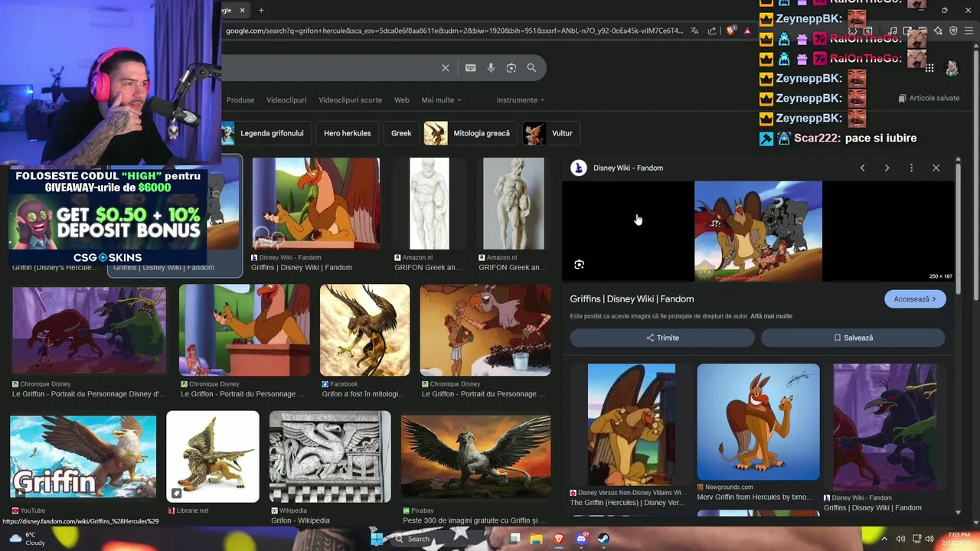Select the Mitologia greacă suggestion chip
Viewport: 980px width, 551px height.
click(470, 133)
